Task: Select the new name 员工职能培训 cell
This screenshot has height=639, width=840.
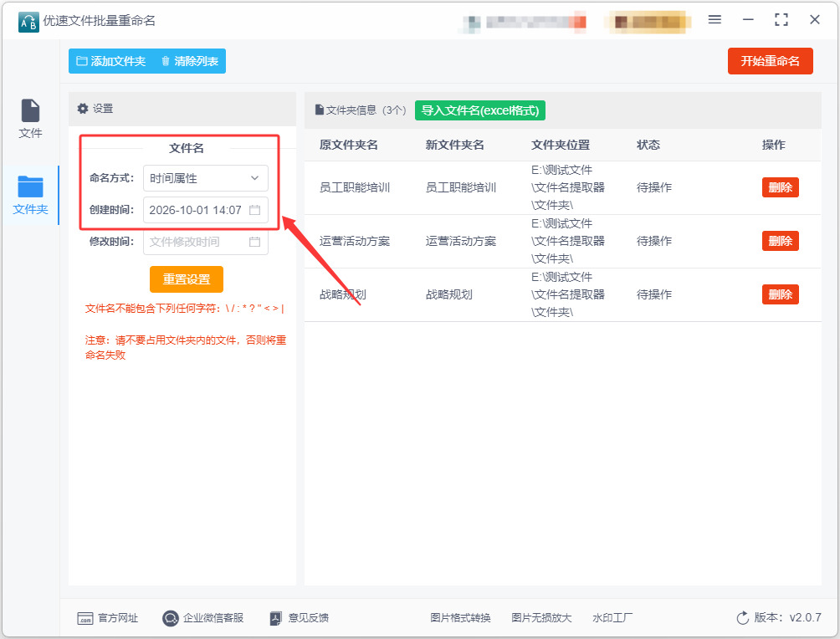Action: (461, 187)
